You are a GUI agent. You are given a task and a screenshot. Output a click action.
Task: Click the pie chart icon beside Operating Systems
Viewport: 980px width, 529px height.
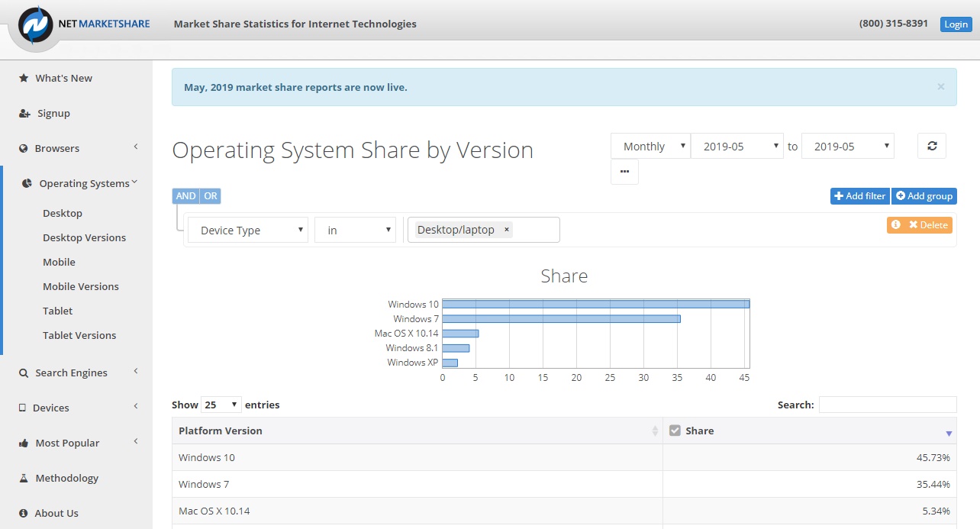click(27, 183)
